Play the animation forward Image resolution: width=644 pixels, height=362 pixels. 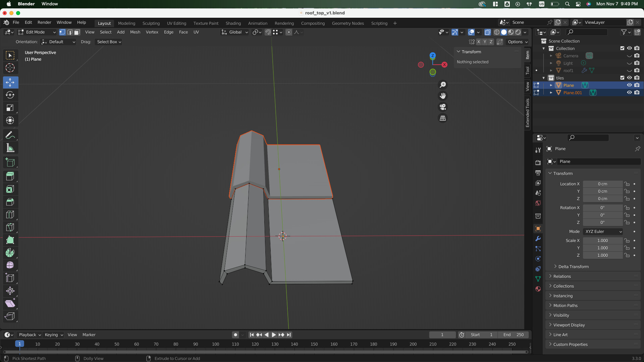(x=274, y=335)
